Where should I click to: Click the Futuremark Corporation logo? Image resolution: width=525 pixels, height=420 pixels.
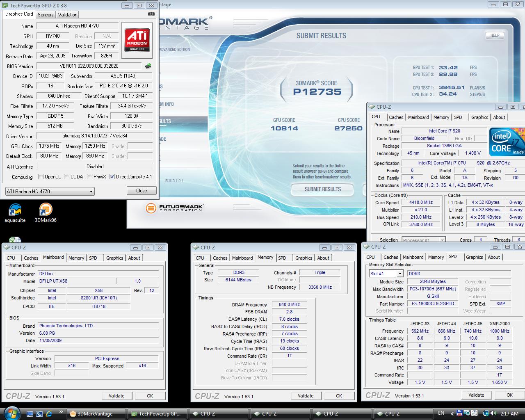point(174,208)
